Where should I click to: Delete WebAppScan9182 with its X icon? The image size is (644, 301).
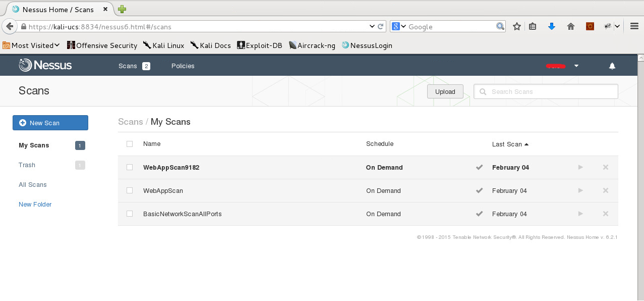(606, 167)
